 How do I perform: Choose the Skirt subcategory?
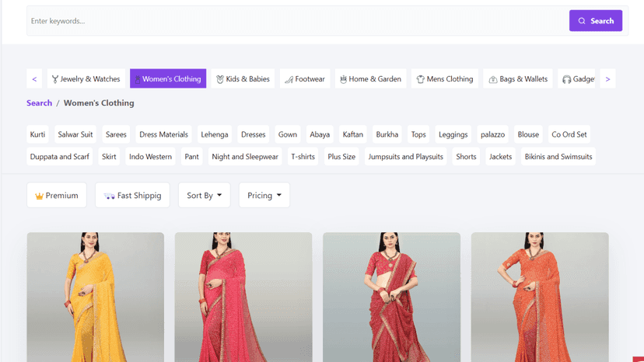pos(109,157)
